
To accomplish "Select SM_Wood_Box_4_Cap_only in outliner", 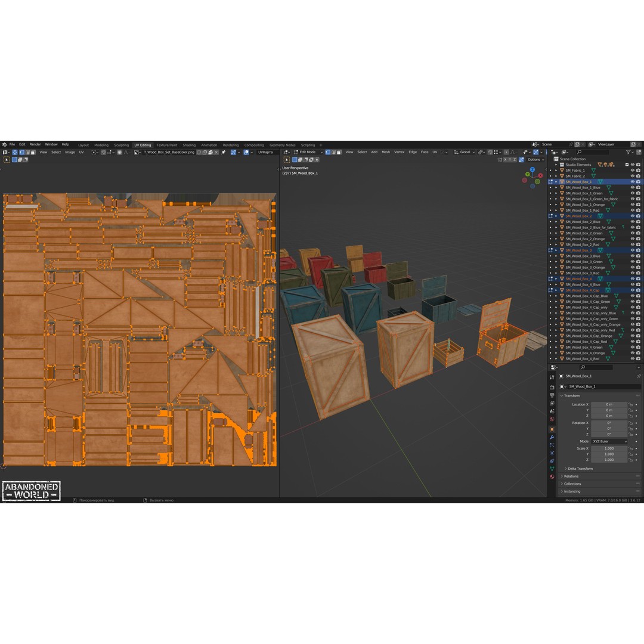I will click(586, 308).
